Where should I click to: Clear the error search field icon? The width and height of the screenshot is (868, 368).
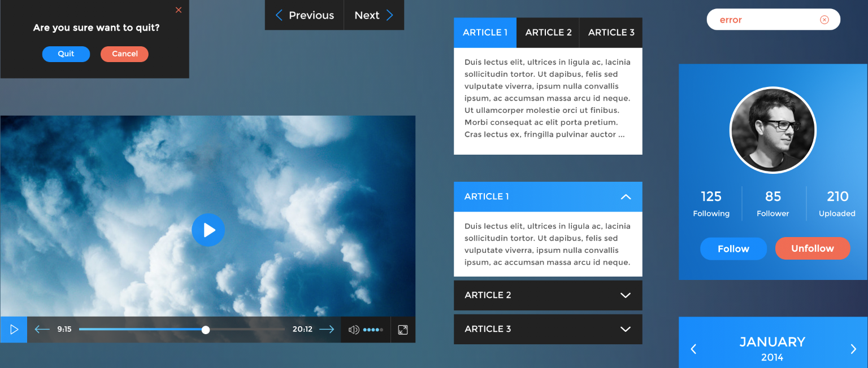tap(824, 20)
